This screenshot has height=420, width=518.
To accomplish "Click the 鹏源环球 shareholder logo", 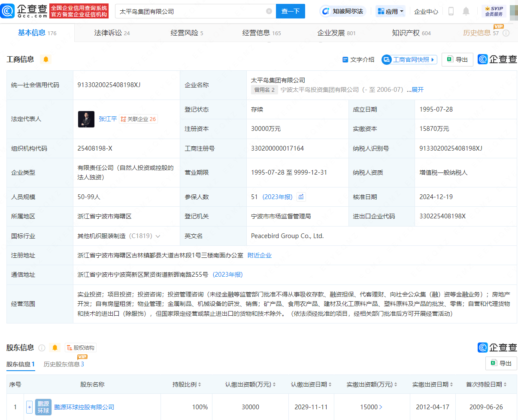I will click(43, 407).
